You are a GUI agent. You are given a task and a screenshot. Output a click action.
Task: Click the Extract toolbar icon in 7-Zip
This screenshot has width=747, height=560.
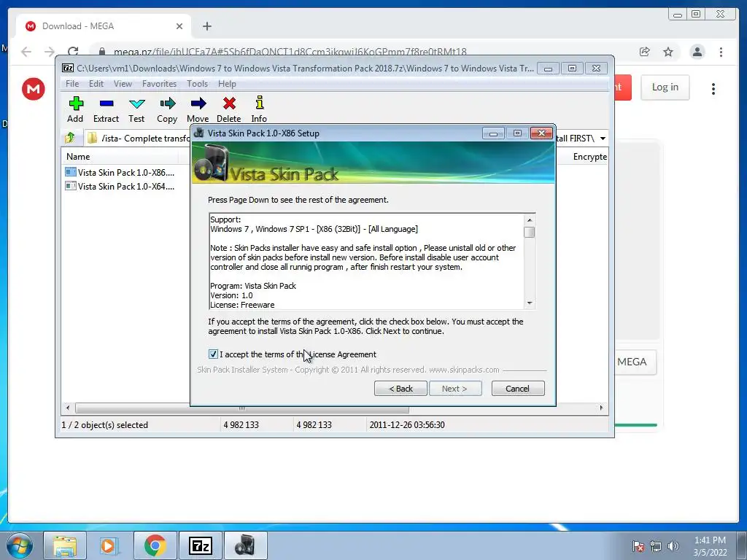106,109
